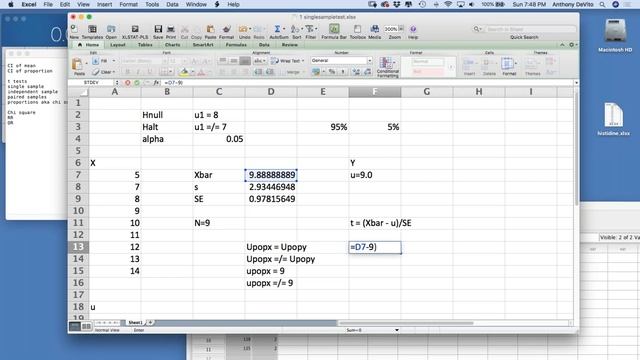Open the Media browser icon

pyautogui.click(x=374, y=29)
